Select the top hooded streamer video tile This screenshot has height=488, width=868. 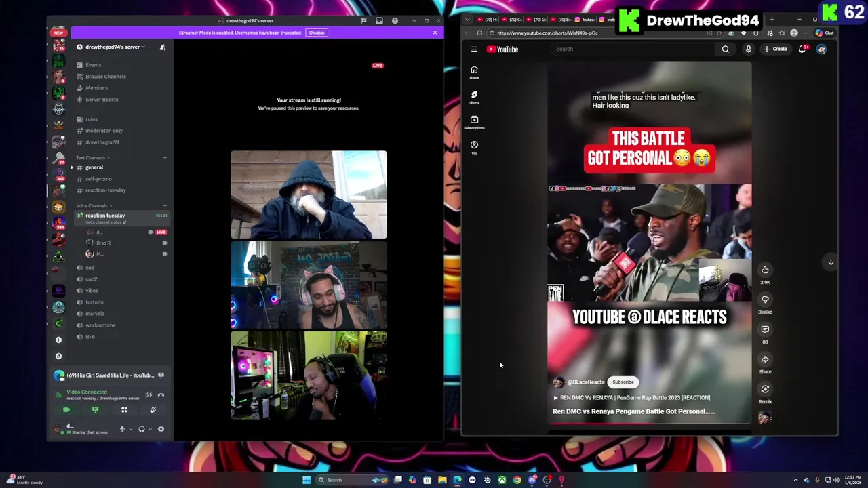pos(309,195)
